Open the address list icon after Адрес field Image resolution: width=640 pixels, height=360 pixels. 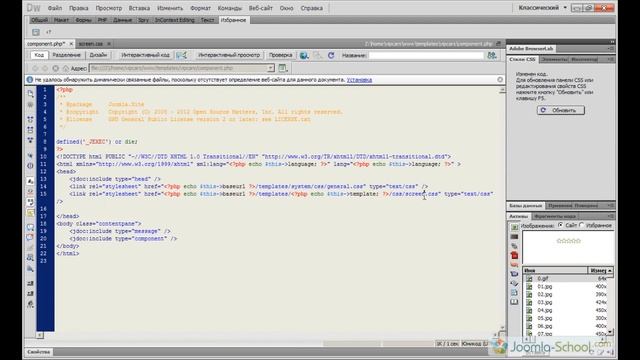click(282, 68)
